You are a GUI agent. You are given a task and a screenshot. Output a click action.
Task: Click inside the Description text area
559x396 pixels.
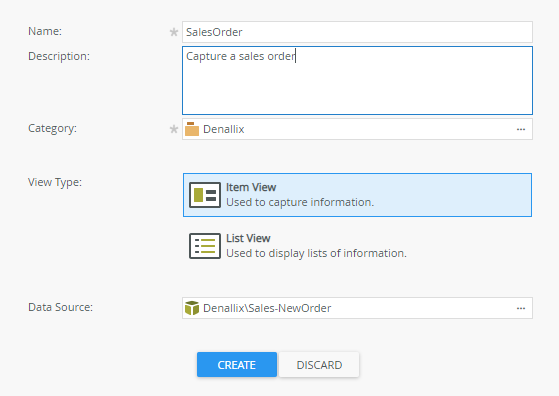tap(357, 81)
